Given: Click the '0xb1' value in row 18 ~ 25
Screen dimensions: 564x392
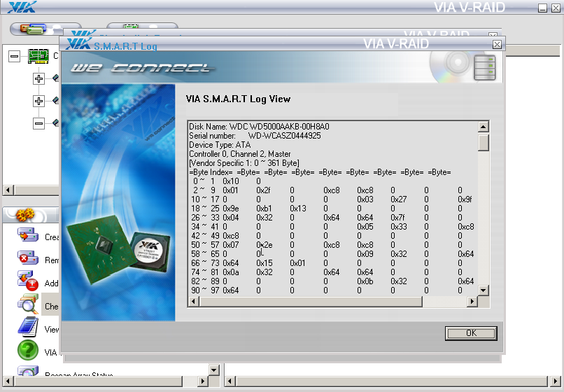Looking at the screenshot, I should click(264, 209).
